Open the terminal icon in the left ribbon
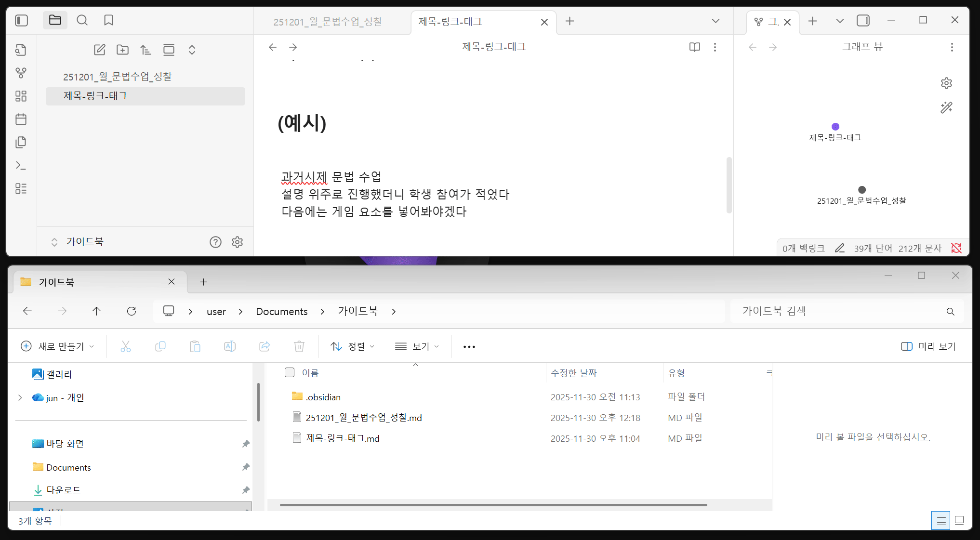This screenshot has height=540, width=980. [21, 165]
